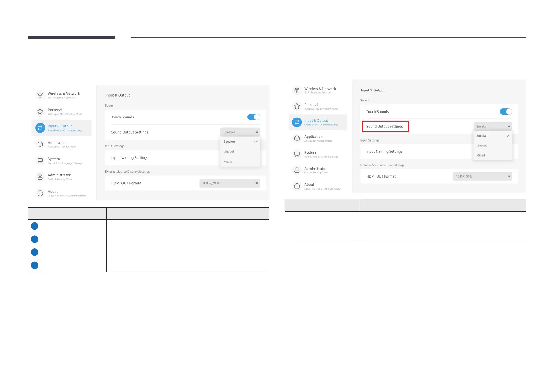The width and height of the screenshot is (554, 392).
Task: Click System monitor icon in right screenshot
Action: pyautogui.click(x=297, y=154)
